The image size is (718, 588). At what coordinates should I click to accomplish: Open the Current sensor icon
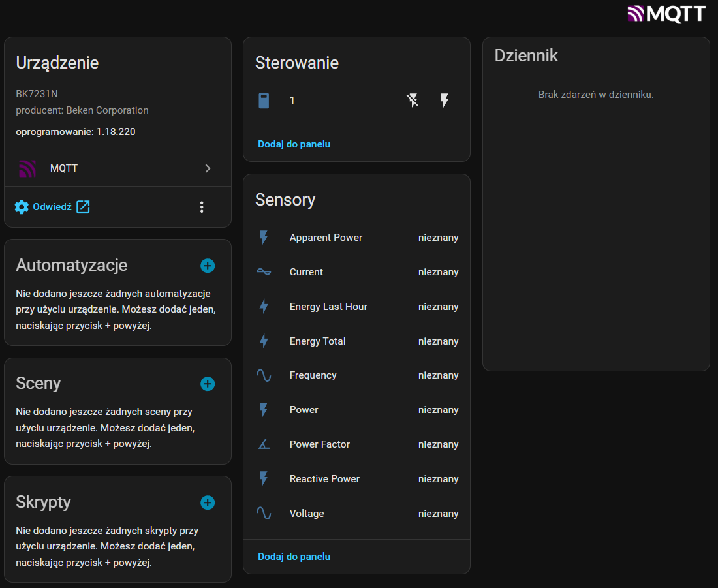click(x=264, y=272)
